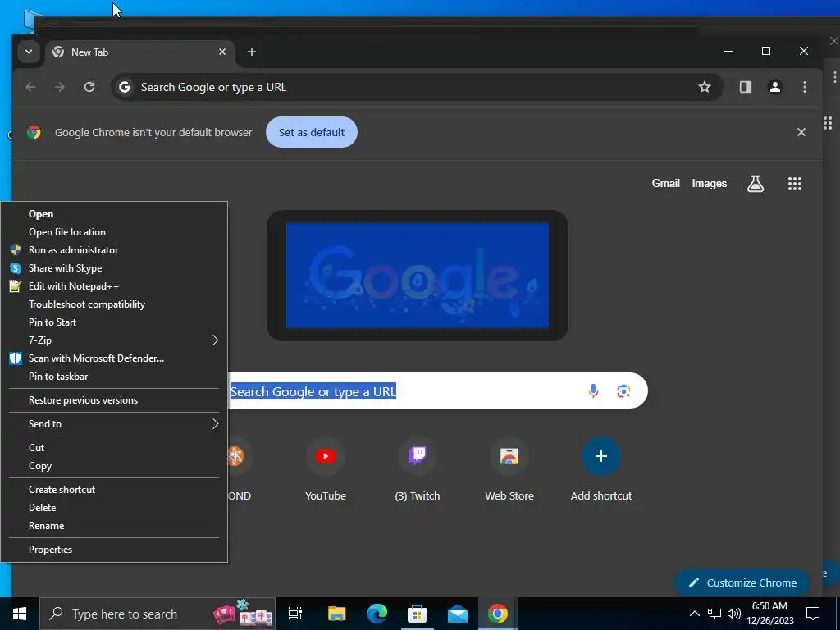This screenshot has height=630, width=840.
Task: Select Share with Skype
Action: (x=114, y=268)
